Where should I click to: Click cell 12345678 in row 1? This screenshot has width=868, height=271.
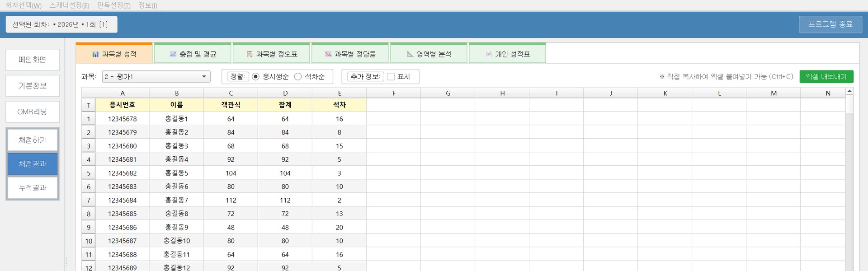tap(123, 119)
